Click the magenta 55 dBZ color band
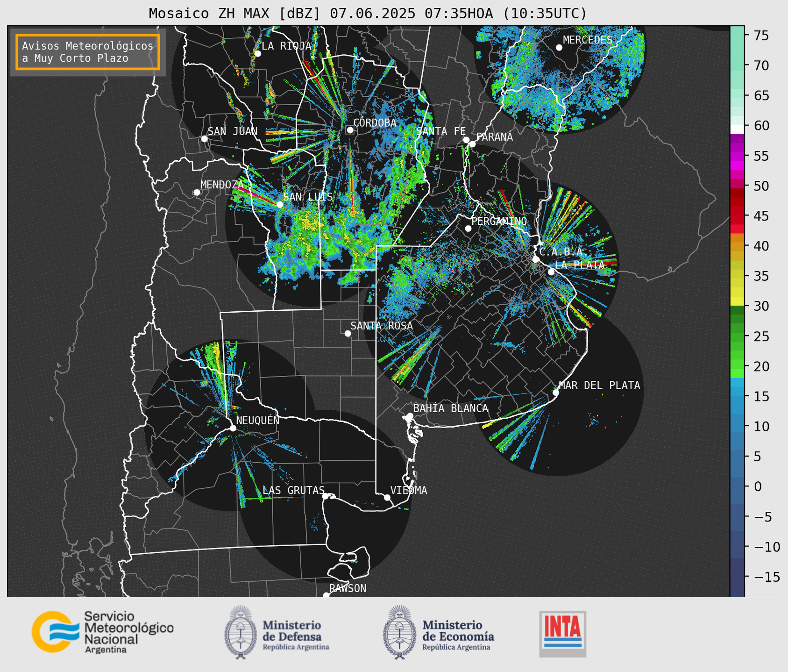788x672 pixels. coord(737,156)
